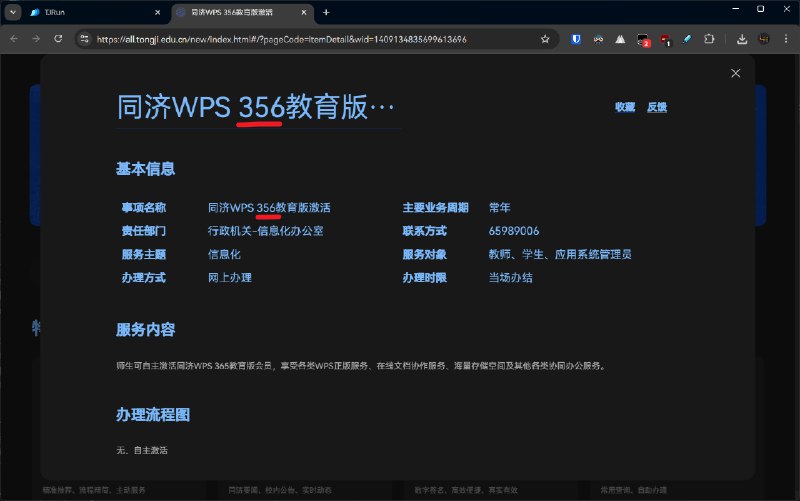Click the 当场办结 time limit value
The width and height of the screenshot is (800, 501).
point(511,278)
